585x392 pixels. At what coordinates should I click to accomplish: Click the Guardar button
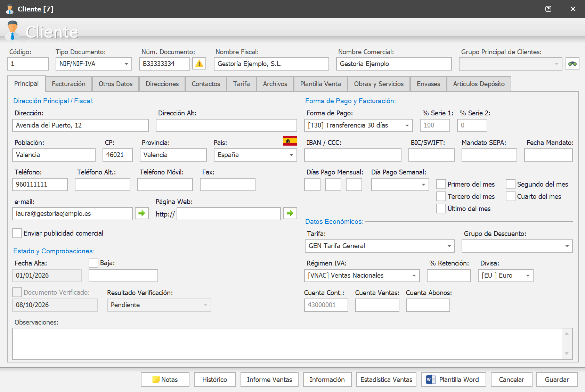(557, 379)
